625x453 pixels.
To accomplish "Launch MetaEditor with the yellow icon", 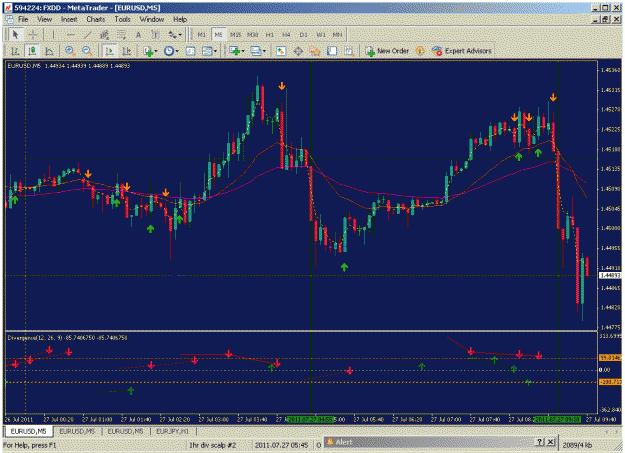I will (420, 51).
